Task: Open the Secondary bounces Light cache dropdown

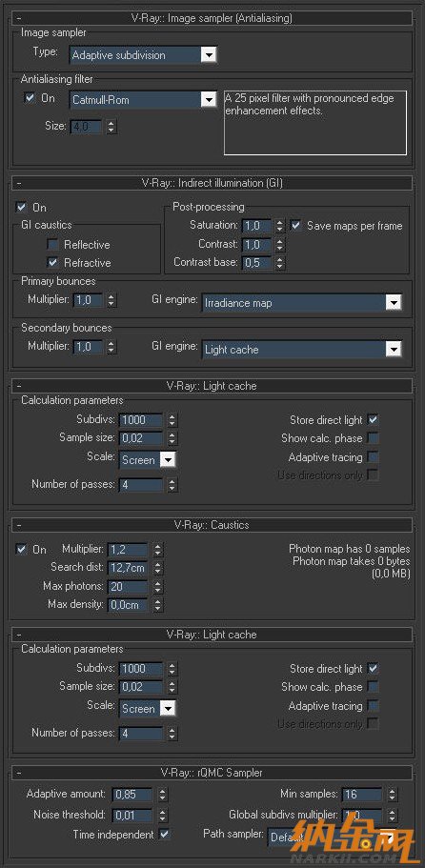Action: click(x=301, y=350)
